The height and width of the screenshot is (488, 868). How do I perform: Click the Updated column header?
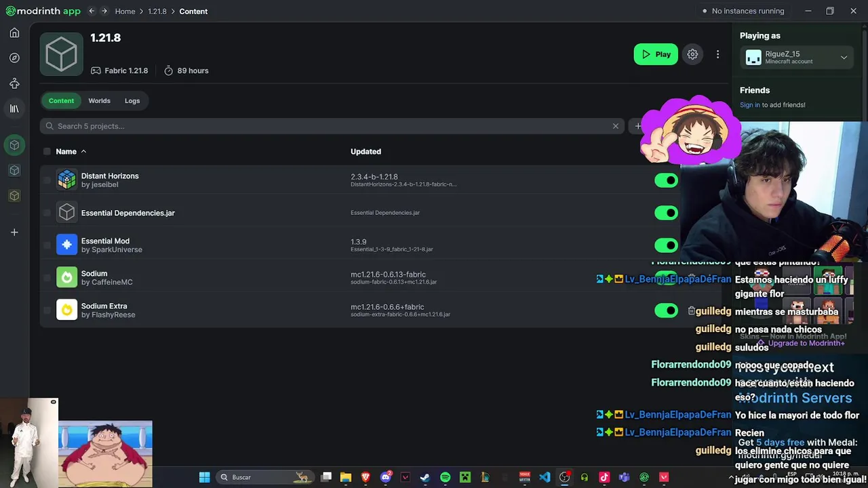[366, 151]
